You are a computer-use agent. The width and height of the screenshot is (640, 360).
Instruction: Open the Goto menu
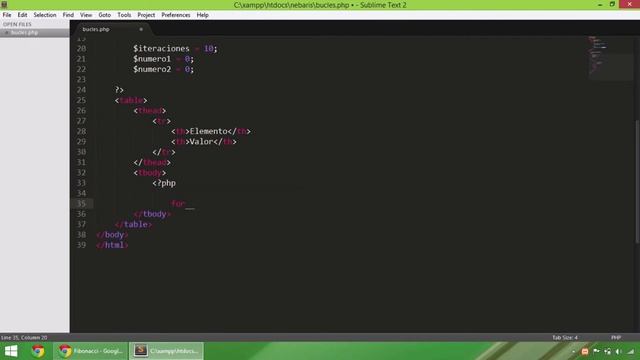pyautogui.click(x=104, y=15)
